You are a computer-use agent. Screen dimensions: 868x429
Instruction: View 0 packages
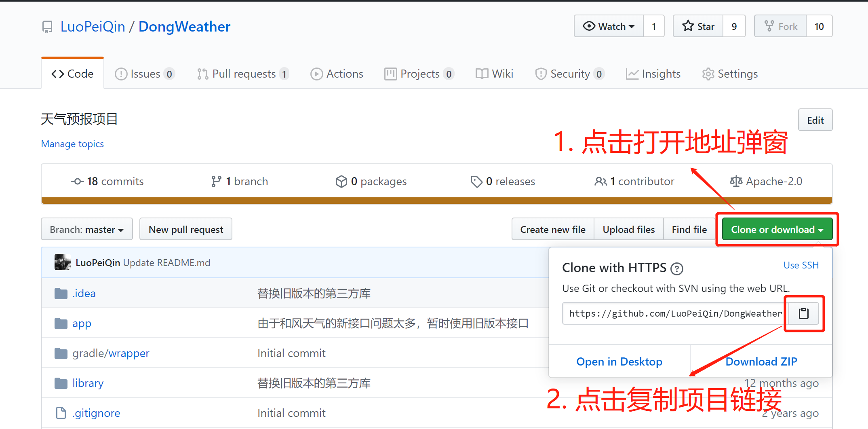[x=371, y=182]
